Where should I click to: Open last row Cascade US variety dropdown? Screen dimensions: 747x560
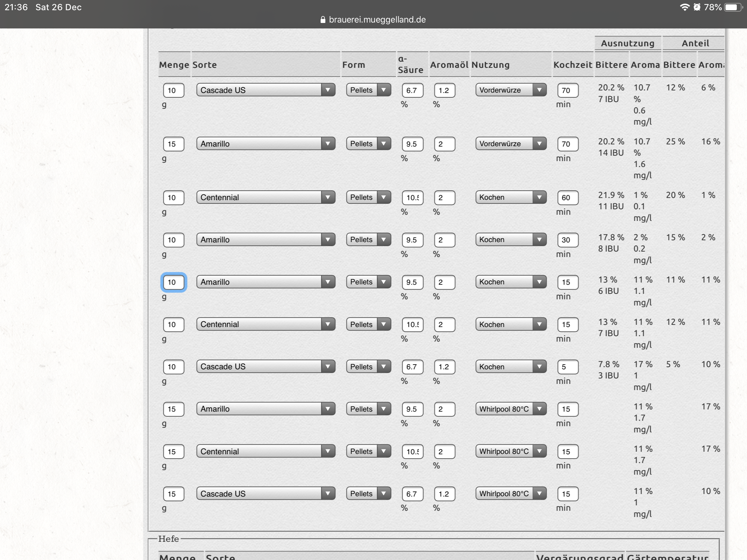[266, 494]
